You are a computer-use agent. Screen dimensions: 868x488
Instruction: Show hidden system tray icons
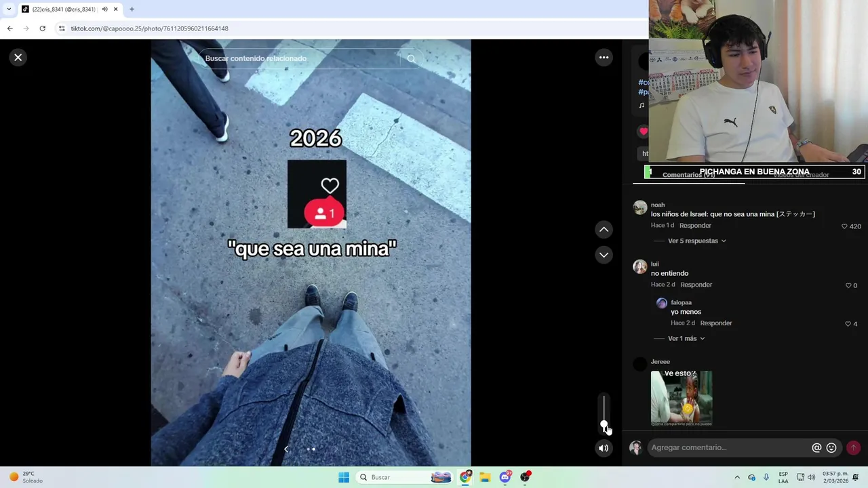[x=737, y=477]
